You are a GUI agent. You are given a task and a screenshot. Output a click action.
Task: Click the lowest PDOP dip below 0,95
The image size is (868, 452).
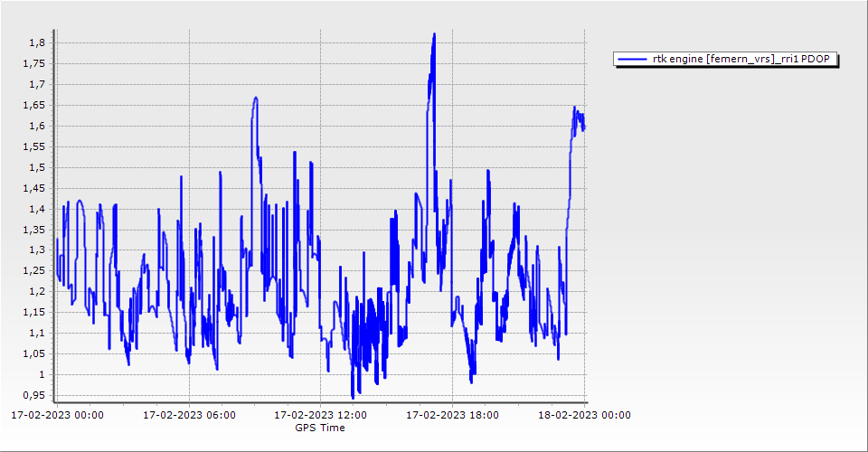click(353, 397)
